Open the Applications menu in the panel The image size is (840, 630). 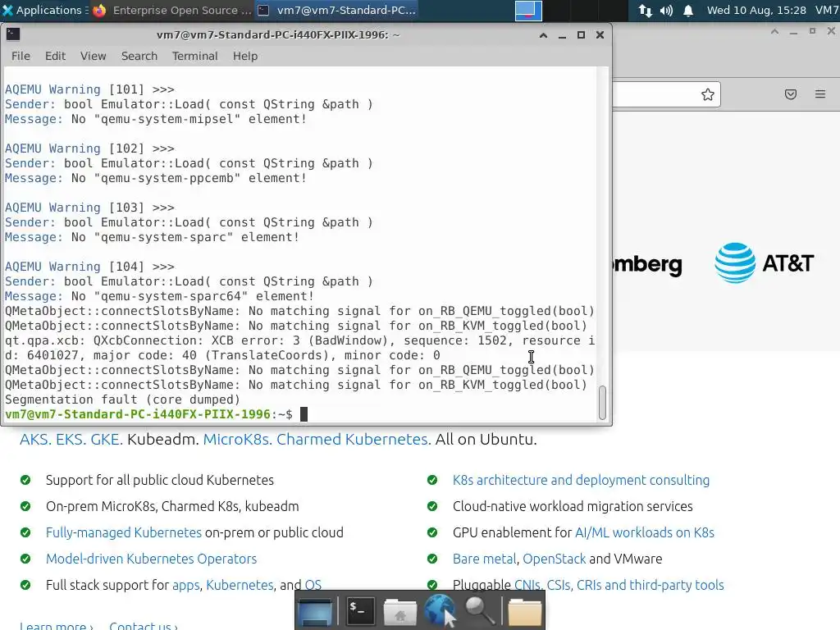click(x=44, y=10)
